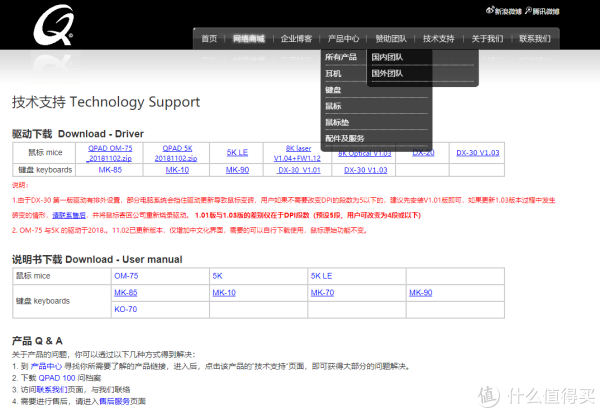This screenshot has width=600, height=413.
Task: Click 联系我们 link in Q&A step 3
Action: pyautogui.click(x=52, y=390)
